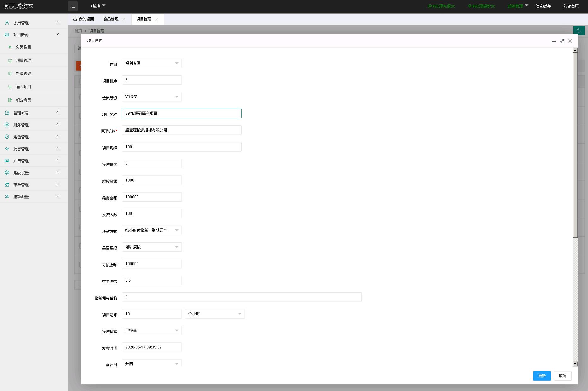
Task: Click the 菜单管理 grid icon in sidebar
Action: (7, 185)
